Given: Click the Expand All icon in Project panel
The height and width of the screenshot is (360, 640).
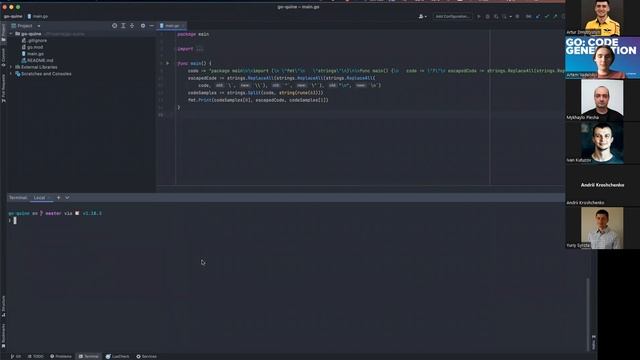Looking at the screenshot, I should (123, 26).
